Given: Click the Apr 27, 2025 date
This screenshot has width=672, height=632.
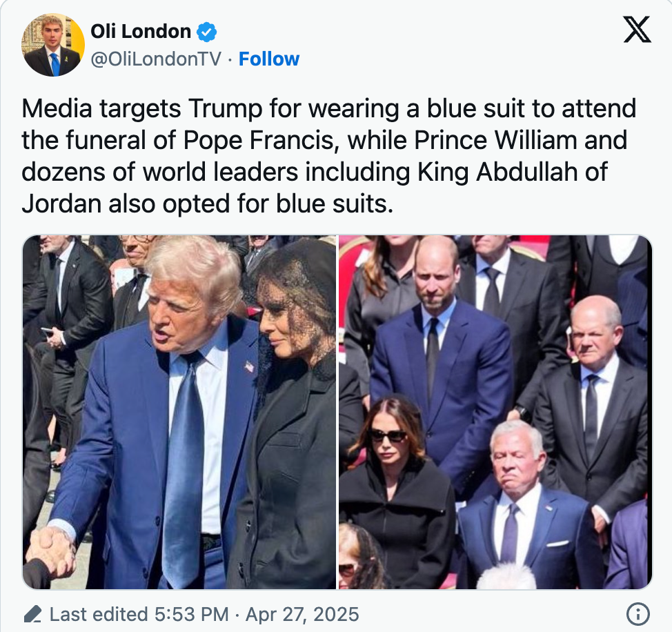Looking at the screenshot, I should pyautogui.click(x=302, y=615).
